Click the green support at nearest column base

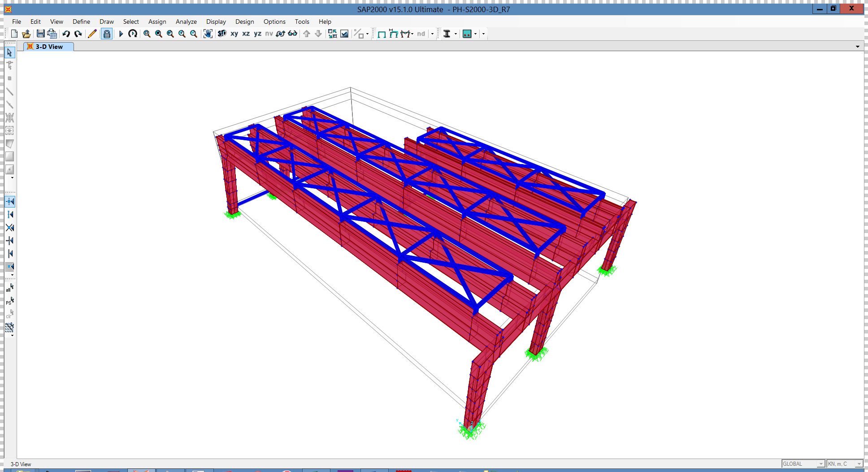[x=470, y=430]
